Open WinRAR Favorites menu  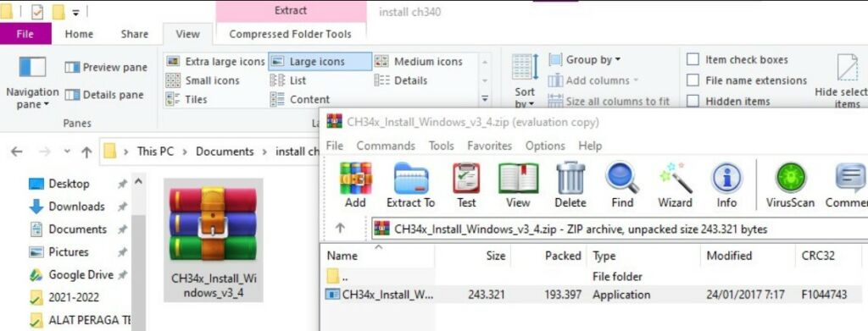[489, 146]
